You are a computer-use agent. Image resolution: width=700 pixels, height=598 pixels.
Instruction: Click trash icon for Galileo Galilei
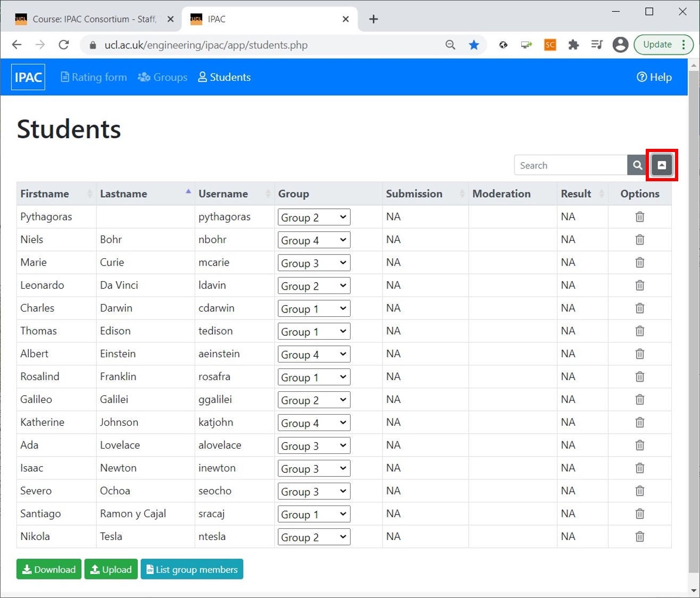pos(640,400)
